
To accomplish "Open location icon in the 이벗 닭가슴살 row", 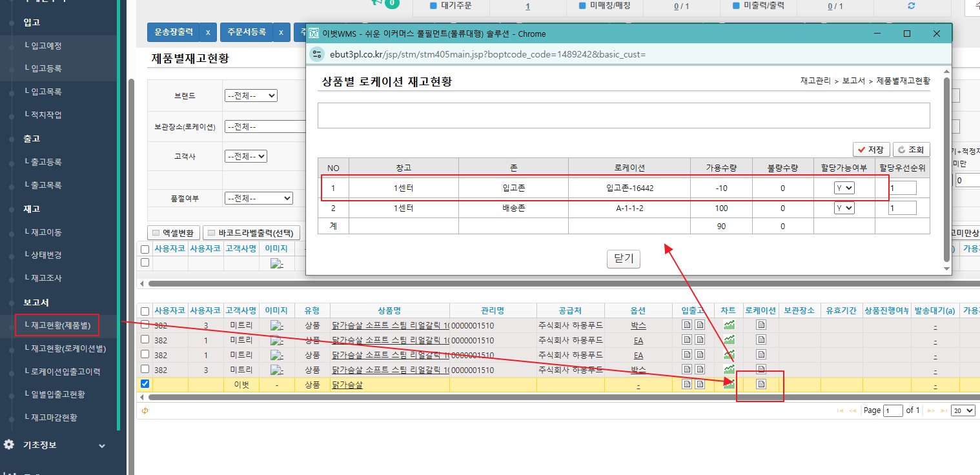I will point(761,384).
